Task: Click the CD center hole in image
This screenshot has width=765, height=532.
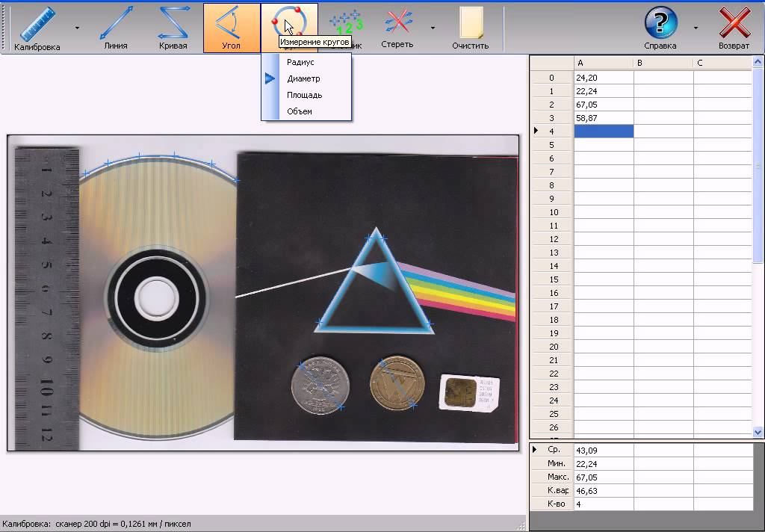Action: pos(155,297)
